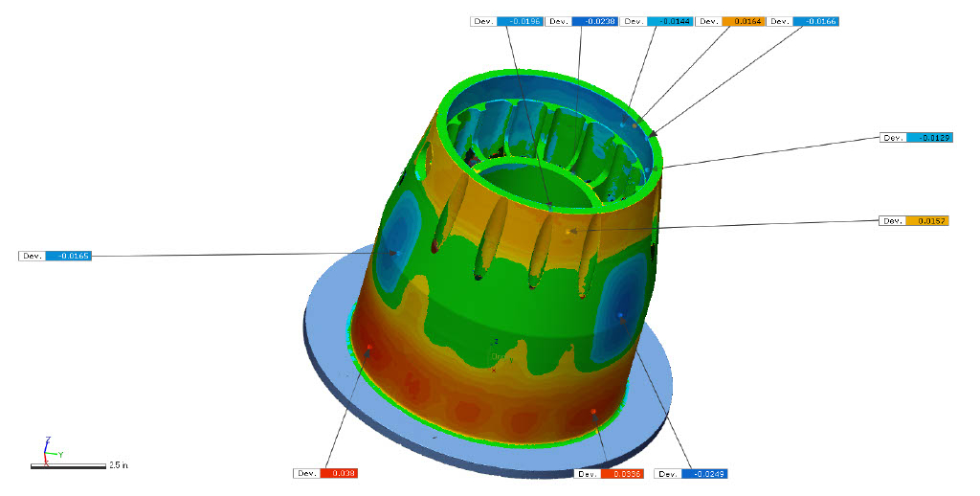Click the XYZ axis triad indicator
Image resolution: width=980 pixels, height=496 pixels.
point(48,448)
